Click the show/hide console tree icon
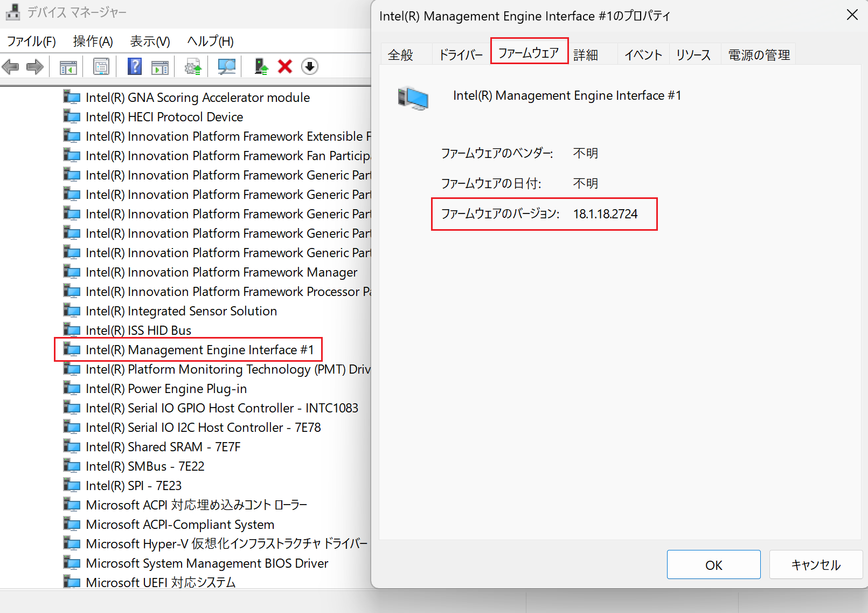Viewport: 868px width, 613px height. click(x=68, y=67)
